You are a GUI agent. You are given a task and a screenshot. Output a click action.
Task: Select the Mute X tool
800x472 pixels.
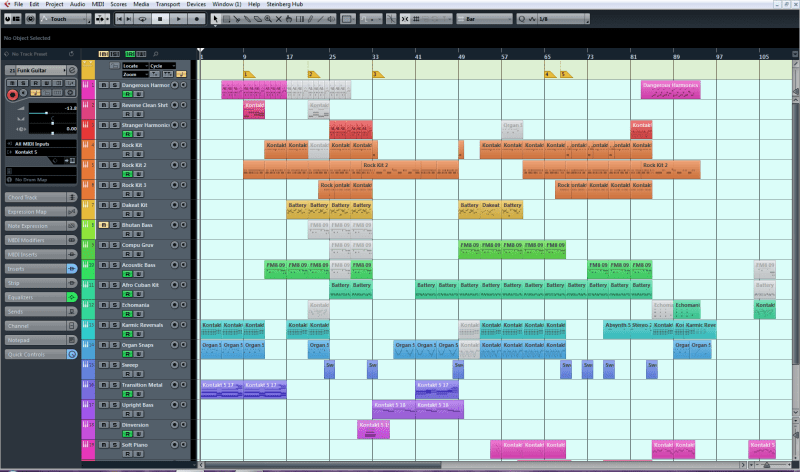tap(279, 19)
